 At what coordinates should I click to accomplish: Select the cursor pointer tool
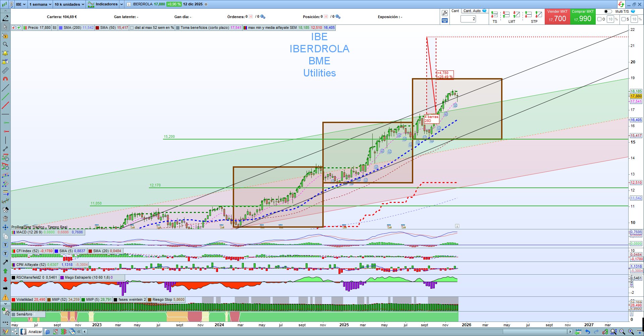[5, 27]
